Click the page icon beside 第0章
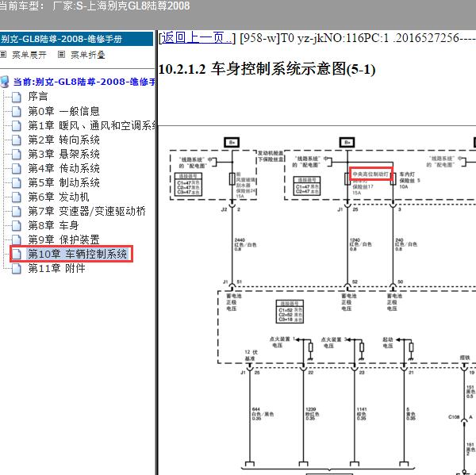This screenshot has width=476, height=475. 17,111
